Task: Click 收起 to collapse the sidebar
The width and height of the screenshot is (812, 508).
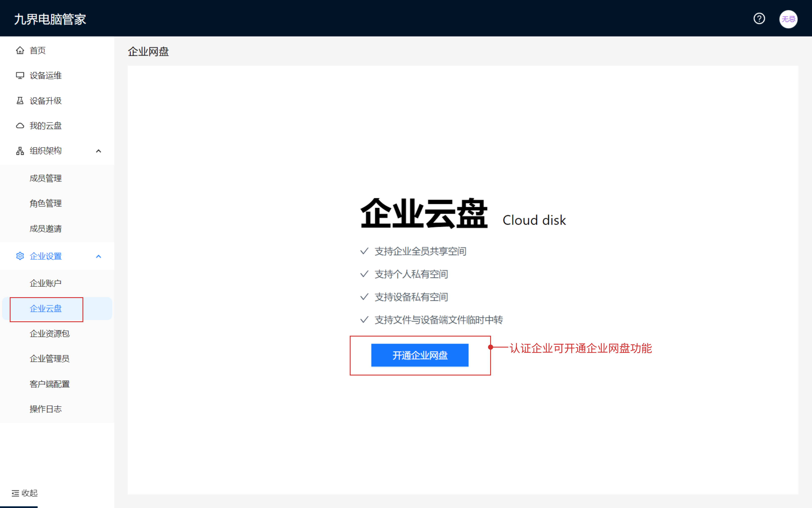Action: coord(30,493)
